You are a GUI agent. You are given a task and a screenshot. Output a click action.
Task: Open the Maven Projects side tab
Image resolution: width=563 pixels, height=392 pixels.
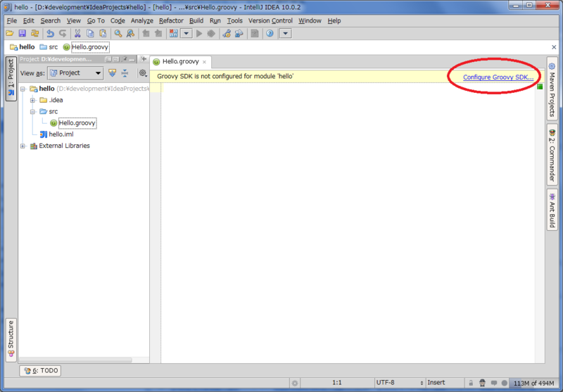pos(552,89)
